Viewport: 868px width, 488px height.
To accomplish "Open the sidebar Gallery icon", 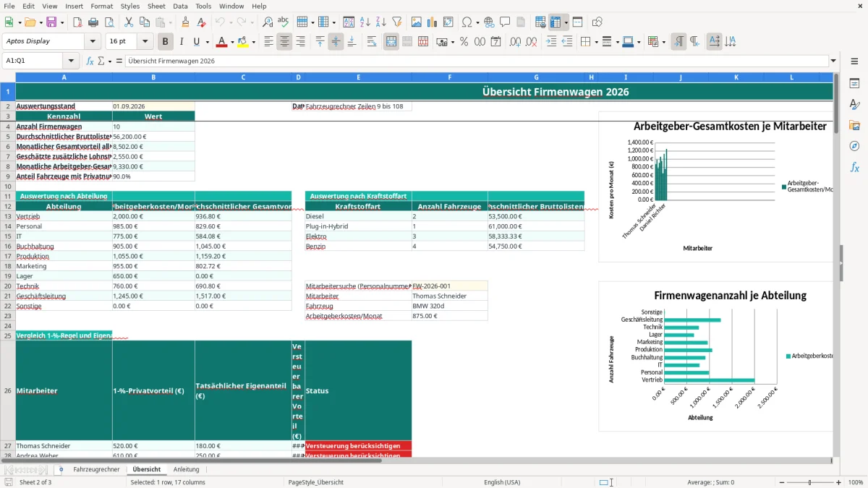I will point(854,125).
